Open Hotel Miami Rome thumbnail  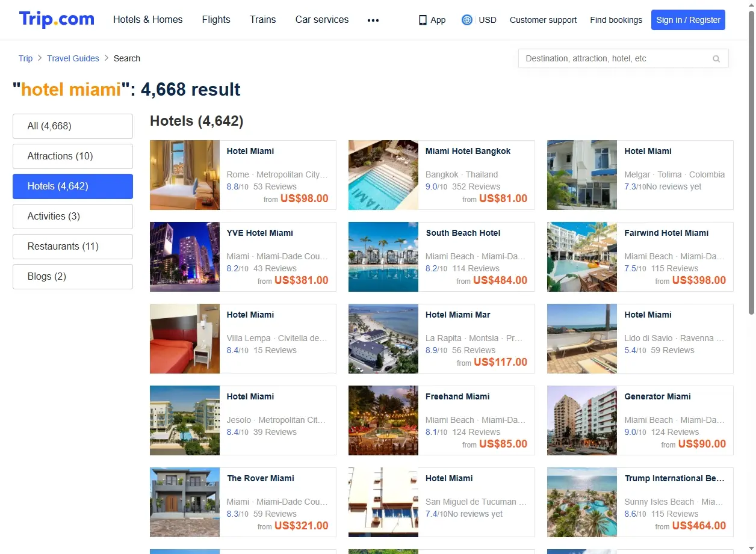[185, 175]
